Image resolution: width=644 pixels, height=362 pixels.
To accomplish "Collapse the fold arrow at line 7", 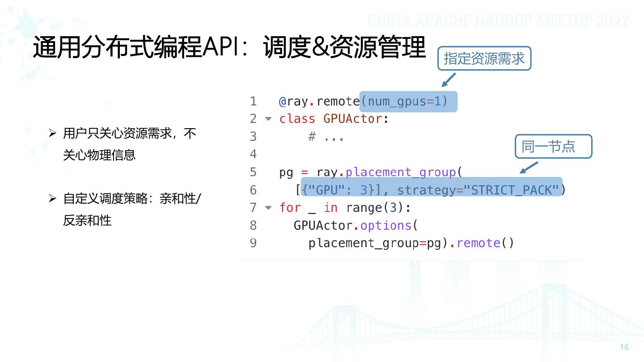I will tap(268, 208).
